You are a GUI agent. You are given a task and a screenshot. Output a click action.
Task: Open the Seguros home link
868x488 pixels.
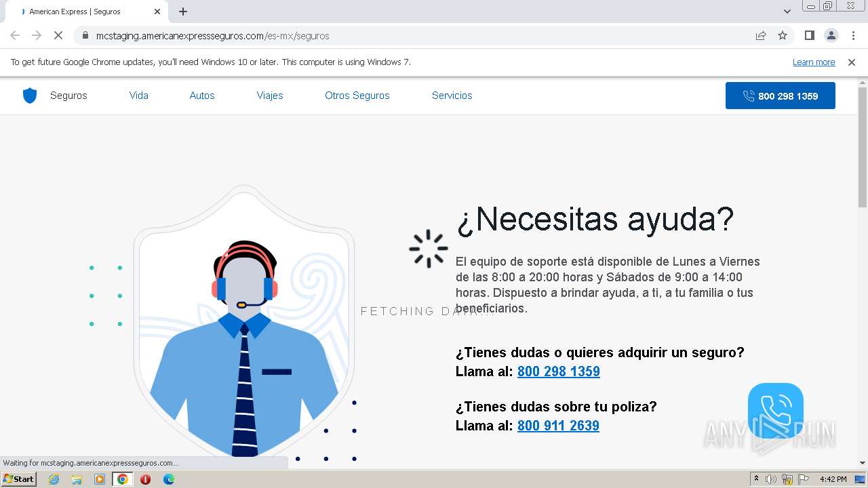click(x=68, y=96)
